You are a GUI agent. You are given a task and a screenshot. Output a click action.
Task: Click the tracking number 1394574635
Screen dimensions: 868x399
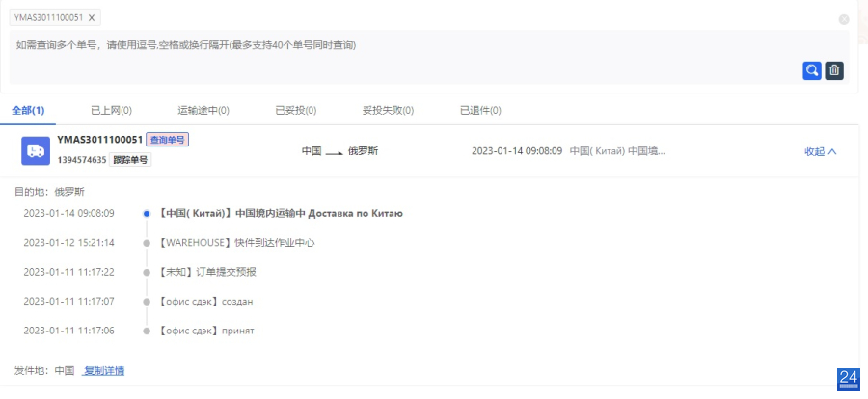(81, 160)
